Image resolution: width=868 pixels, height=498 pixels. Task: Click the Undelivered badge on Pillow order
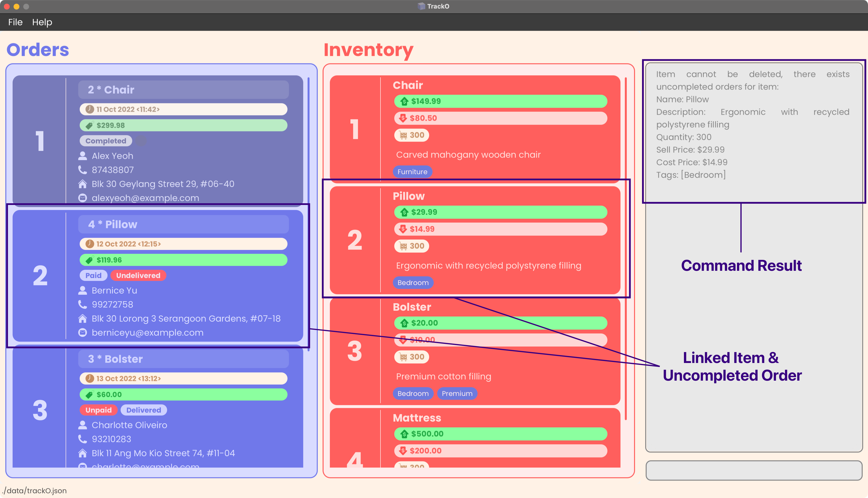138,275
